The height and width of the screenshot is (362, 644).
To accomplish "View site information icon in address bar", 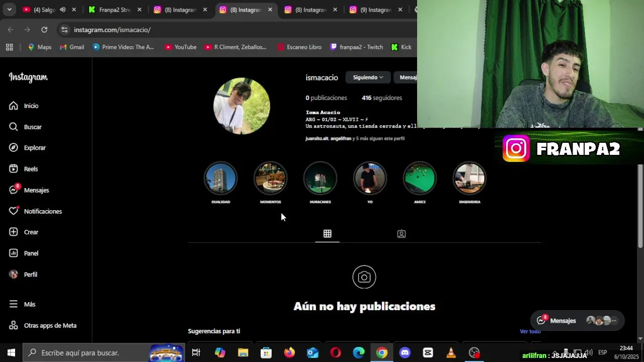I will pos(64,30).
